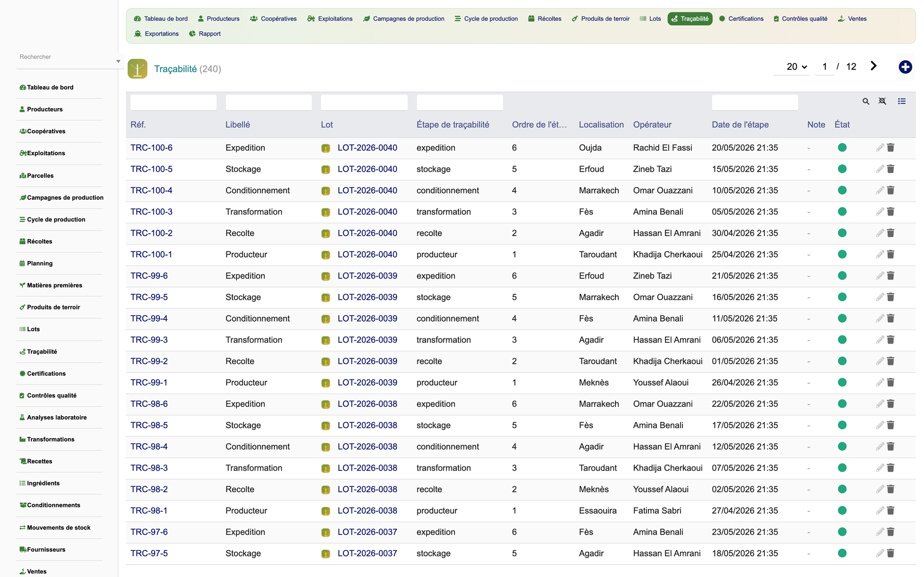The height and width of the screenshot is (577, 924).
Task: Sort by Localisation column header
Action: 601,125
